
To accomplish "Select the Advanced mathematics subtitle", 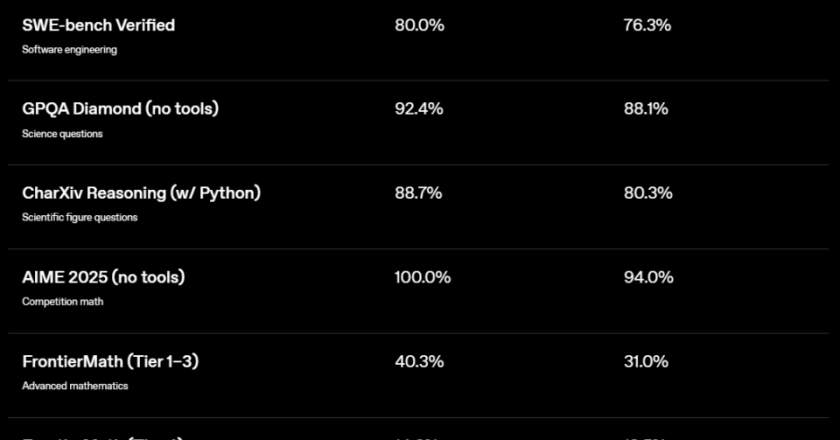I will (75, 385).
